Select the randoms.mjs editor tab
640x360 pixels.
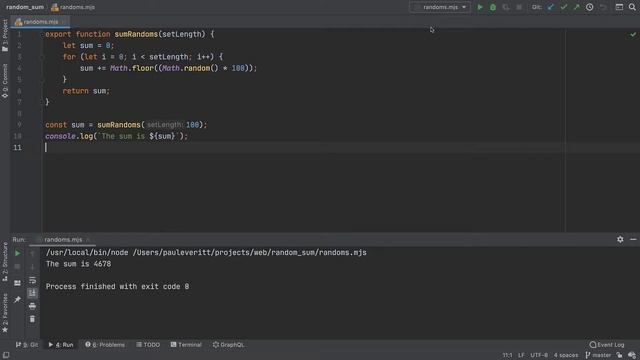pos(40,22)
